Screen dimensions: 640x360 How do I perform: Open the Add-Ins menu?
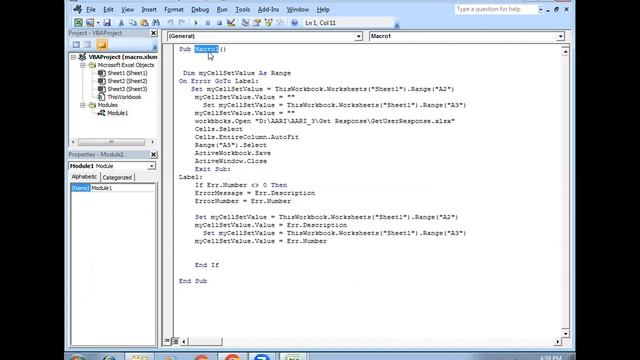268,9
